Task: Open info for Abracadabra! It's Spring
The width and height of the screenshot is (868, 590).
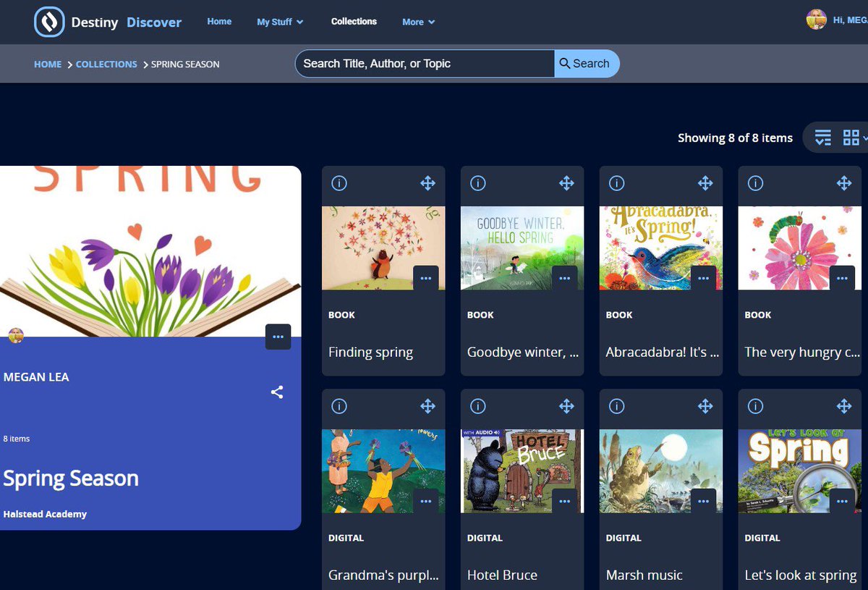Action: (616, 183)
